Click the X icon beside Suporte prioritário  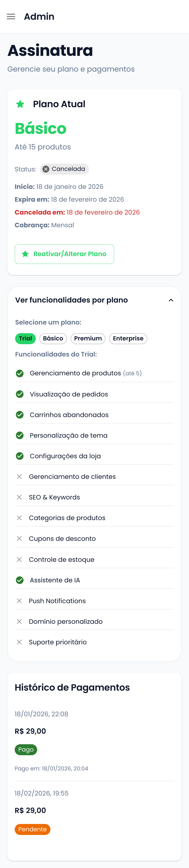click(x=19, y=642)
